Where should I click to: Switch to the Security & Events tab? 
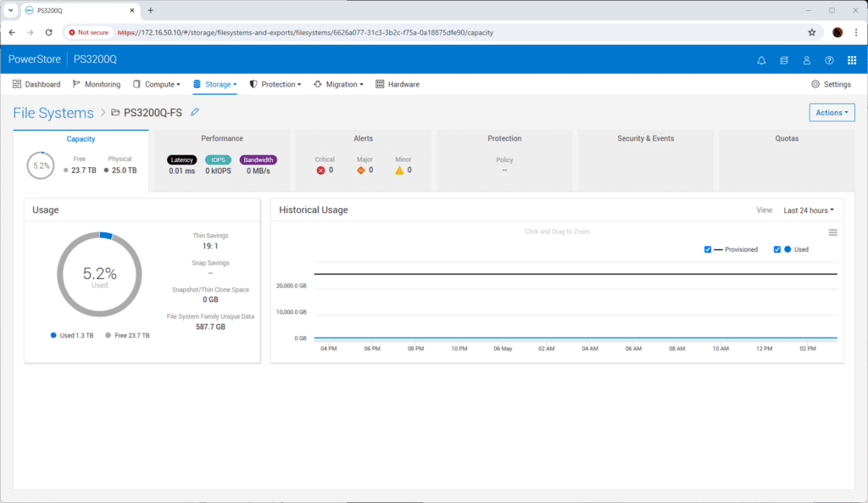[x=645, y=160]
